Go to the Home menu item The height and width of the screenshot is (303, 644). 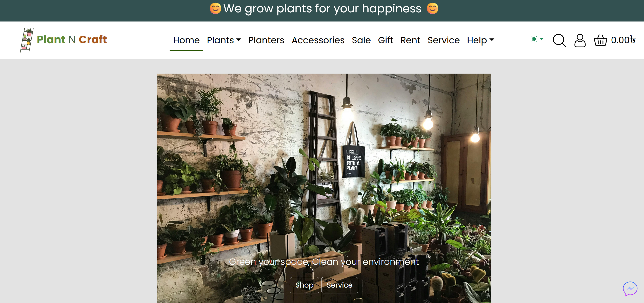(x=186, y=40)
